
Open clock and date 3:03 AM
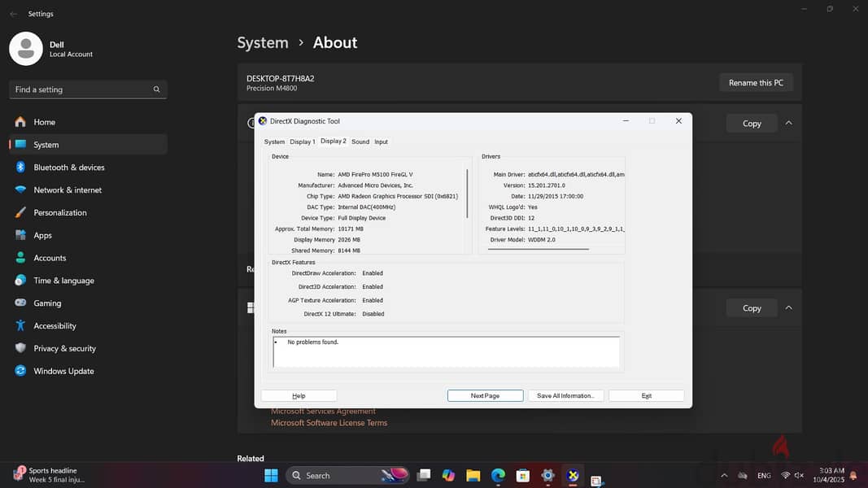click(828, 475)
